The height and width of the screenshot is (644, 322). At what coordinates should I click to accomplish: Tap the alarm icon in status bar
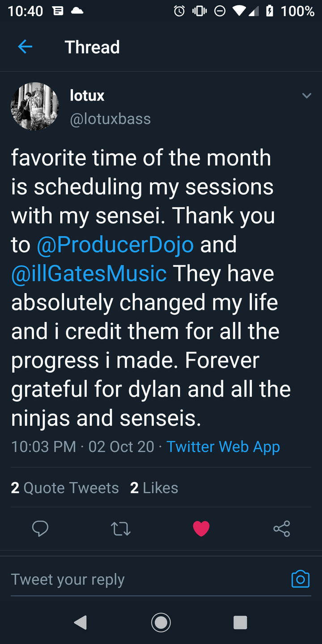click(179, 11)
